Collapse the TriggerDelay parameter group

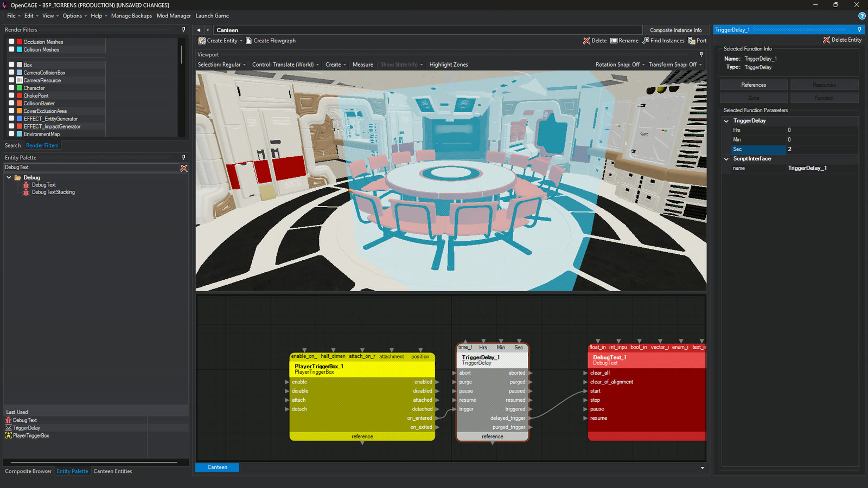click(x=726, y=121)
